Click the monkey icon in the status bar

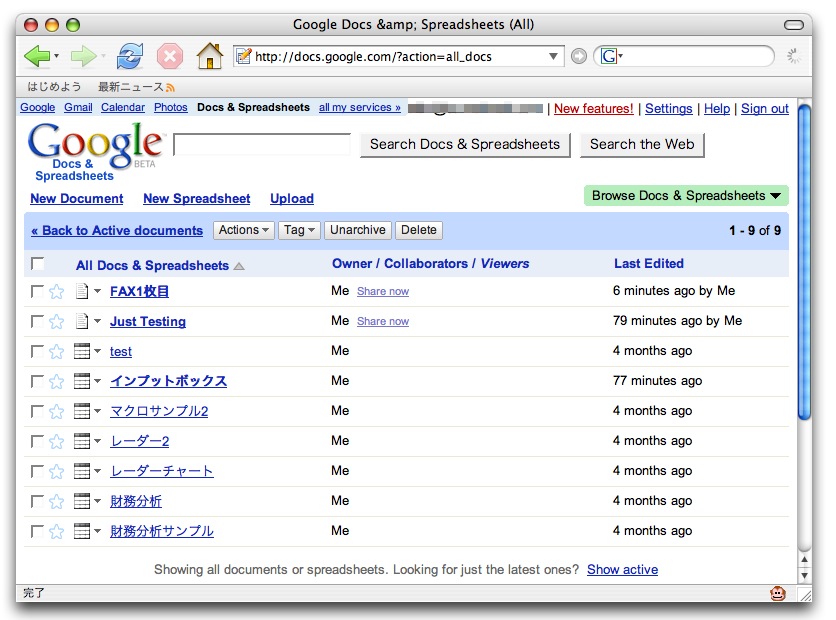click(777, 593)
